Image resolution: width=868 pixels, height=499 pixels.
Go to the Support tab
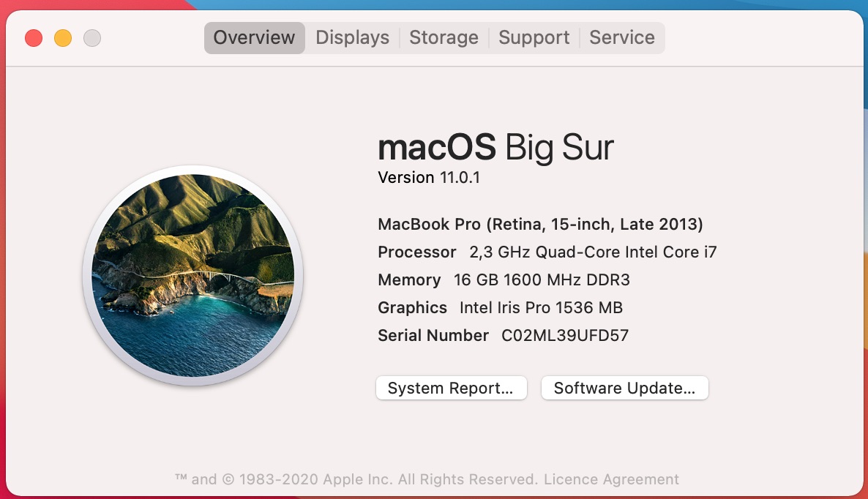534,38
